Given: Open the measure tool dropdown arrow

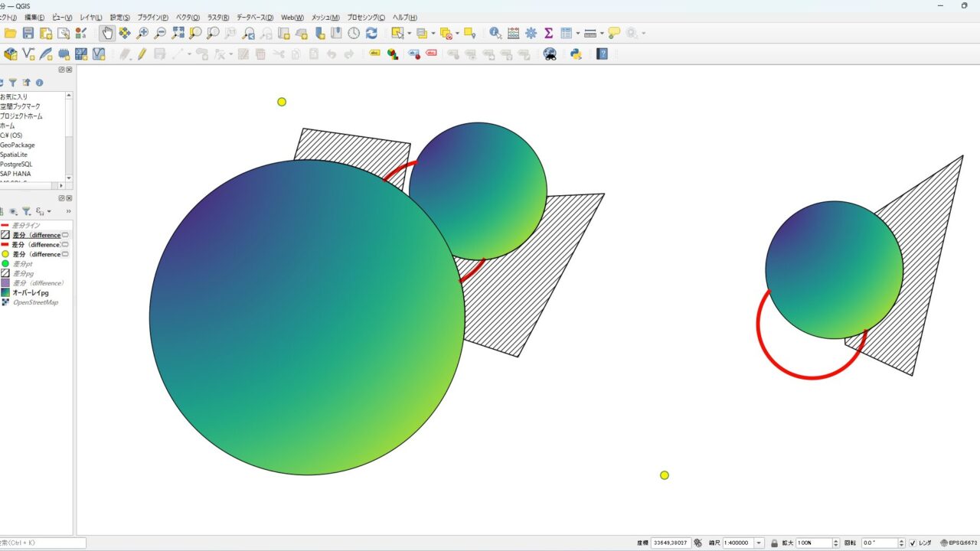Looking at the screenshot, I should (602, 34).
